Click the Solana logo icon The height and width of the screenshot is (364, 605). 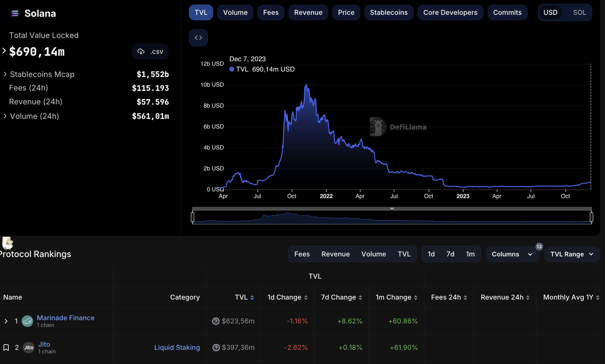pyautogui.click(x=15, y=13)
